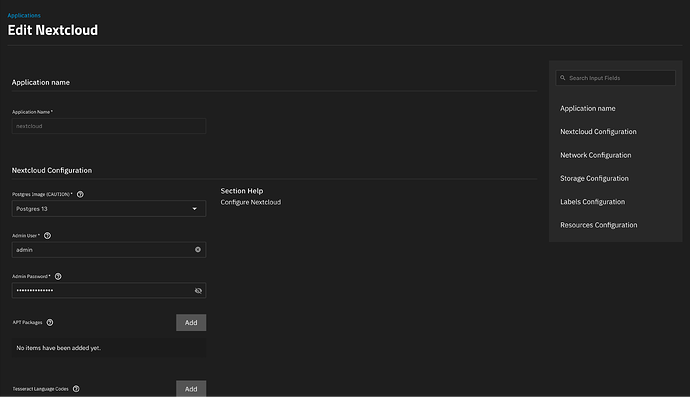Open the Postgres 13 combo box
Viewport: 690px width, 397px height.
coord(109,209)
